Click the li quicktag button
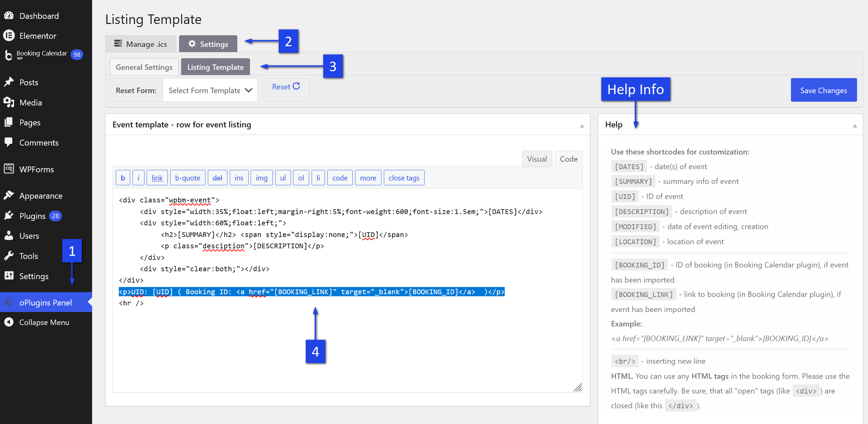This screenshot has height=424, width=868. point(318,178)
